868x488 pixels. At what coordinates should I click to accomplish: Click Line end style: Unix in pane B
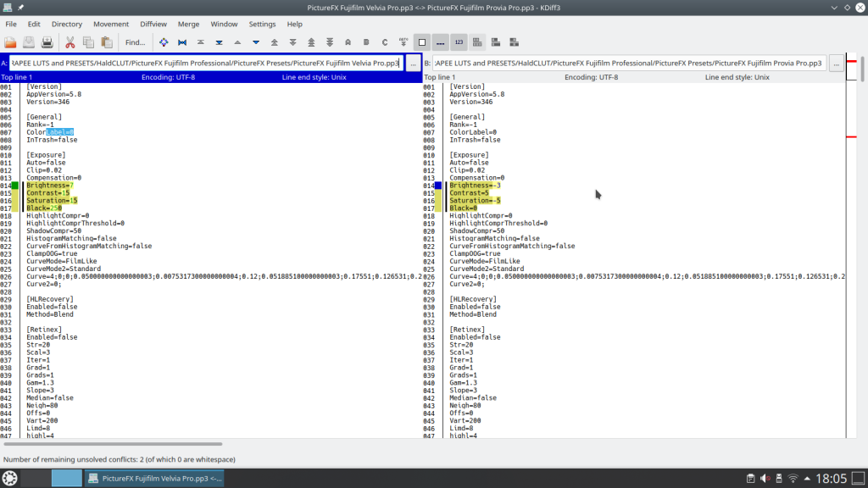point(737,77)
